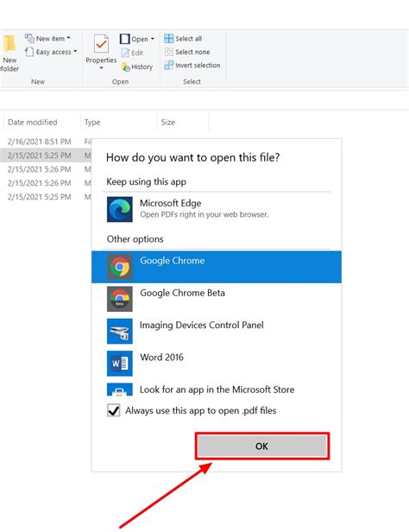Select the highlighted Google Chrome entry
Image resolution: width=409 pixels, height=532 pixels.
pos(217,267)
